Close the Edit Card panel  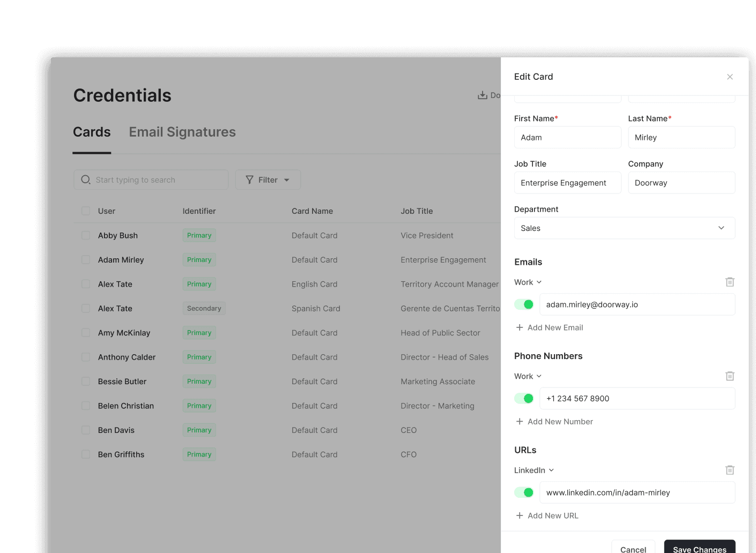[730, 77]
